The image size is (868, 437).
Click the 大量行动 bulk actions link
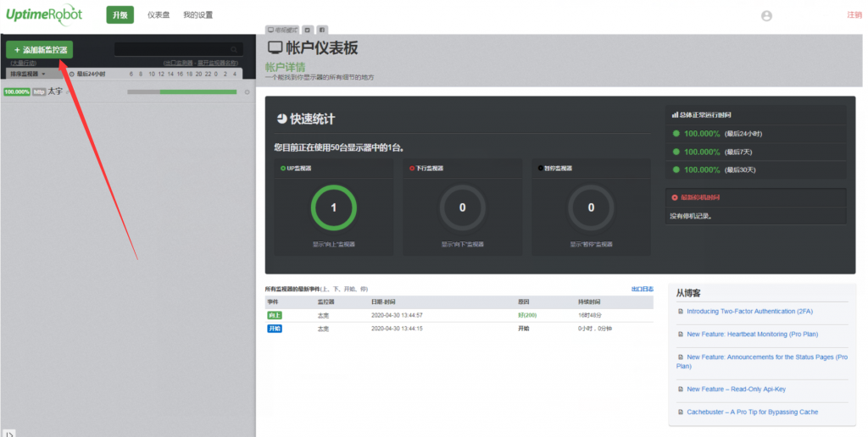click(23, 63)
